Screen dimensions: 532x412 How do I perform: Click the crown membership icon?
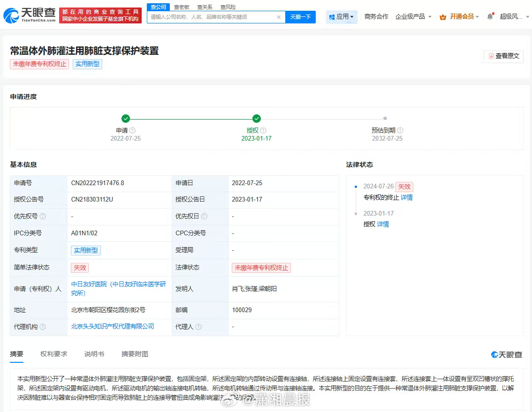click(x=443, y=17)
